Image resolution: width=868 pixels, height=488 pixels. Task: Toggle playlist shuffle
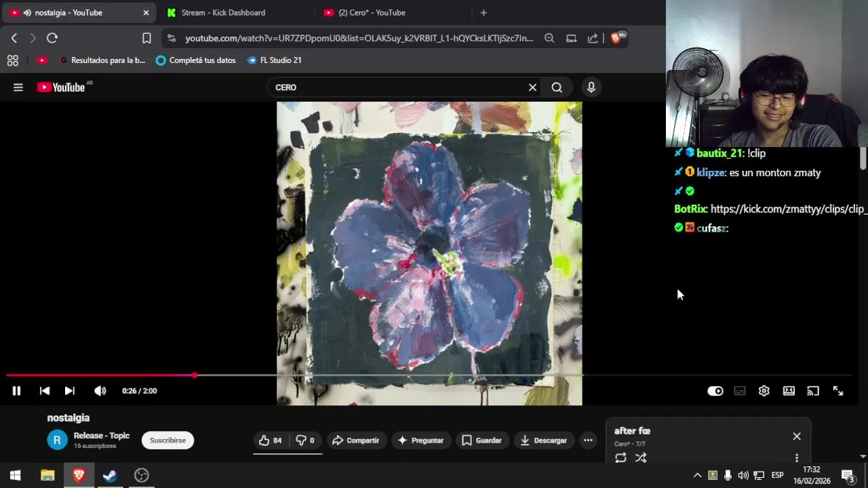click(641, 458)
